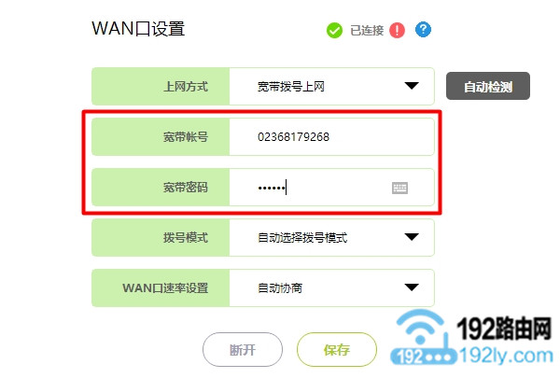Screen dimensions: 560x392
Task: Open the blue question mark help icon
Action: (423, 30)
